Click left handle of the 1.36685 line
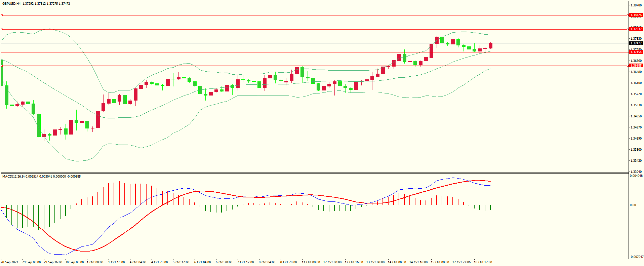 tap(2, 66)
